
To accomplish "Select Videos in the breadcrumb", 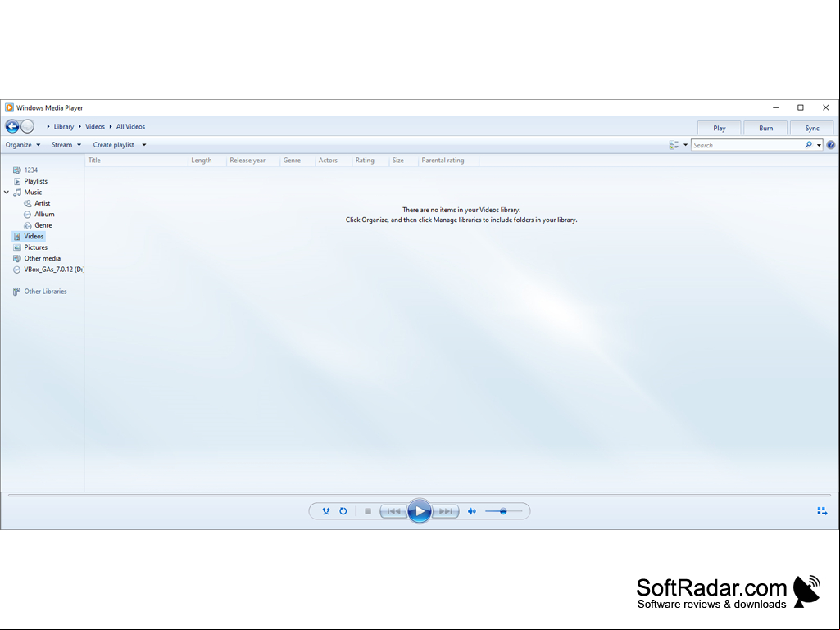I will 95,126.
